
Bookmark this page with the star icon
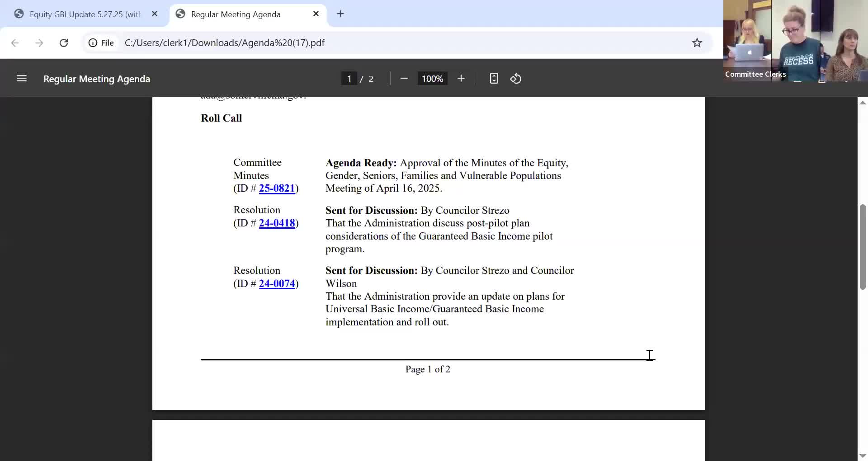[697, 43]
